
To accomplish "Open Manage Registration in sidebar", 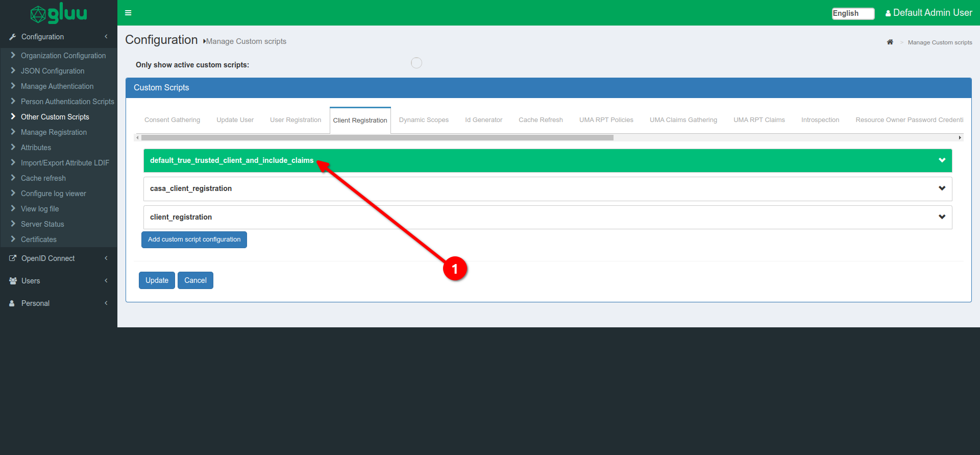I will 54,132.
